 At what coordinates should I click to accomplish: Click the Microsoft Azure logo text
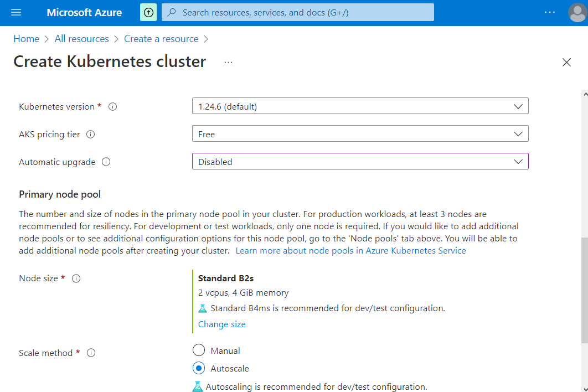(84, 12)
